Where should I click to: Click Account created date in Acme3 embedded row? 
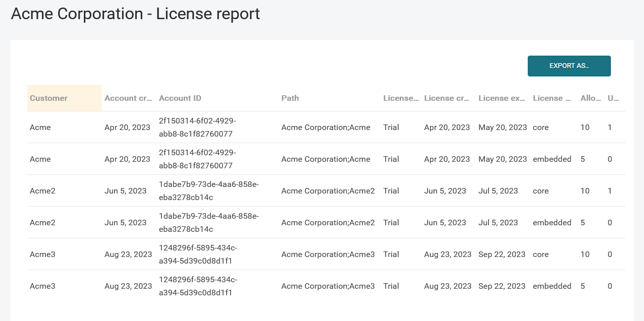pos(128,286)
